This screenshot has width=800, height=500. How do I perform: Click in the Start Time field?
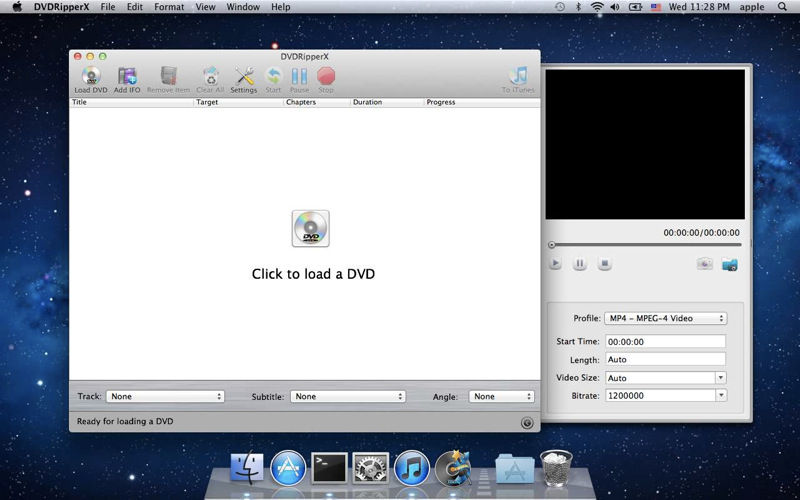[665, 341]
